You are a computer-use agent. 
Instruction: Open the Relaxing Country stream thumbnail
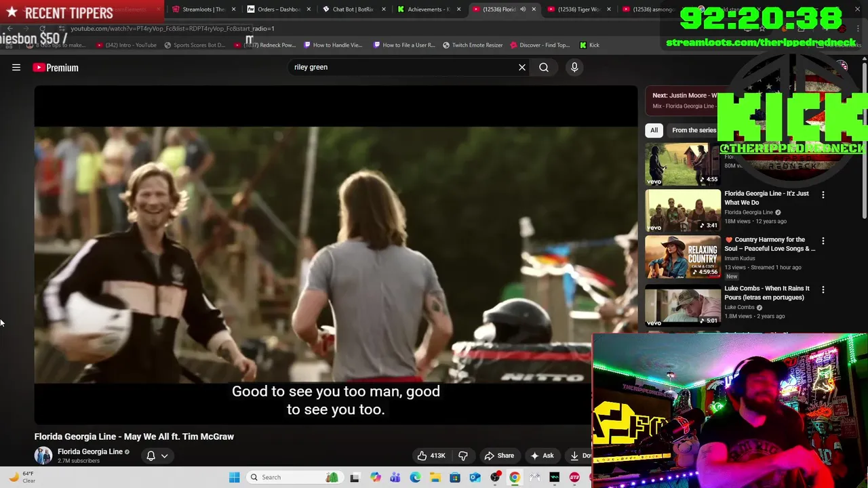(683, 257)
